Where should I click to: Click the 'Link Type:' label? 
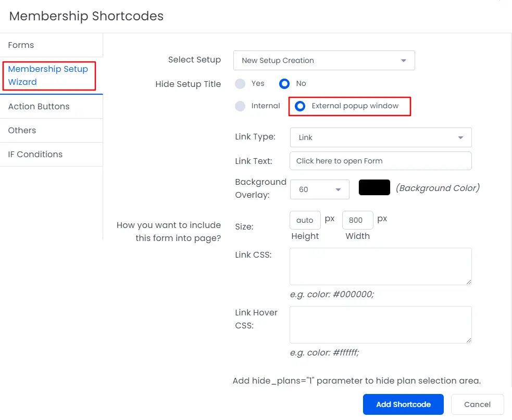pyautogui.click(x=255, y=137)
